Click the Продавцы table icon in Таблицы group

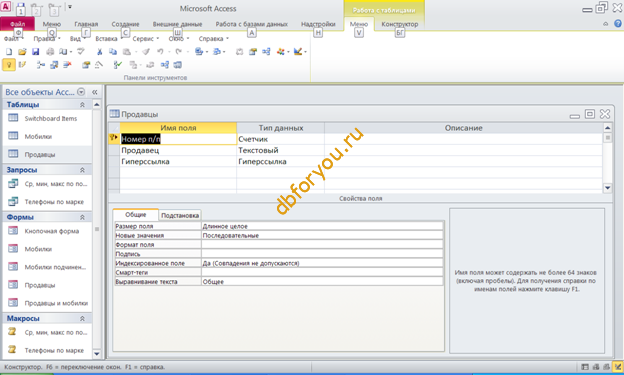(13, 154)
